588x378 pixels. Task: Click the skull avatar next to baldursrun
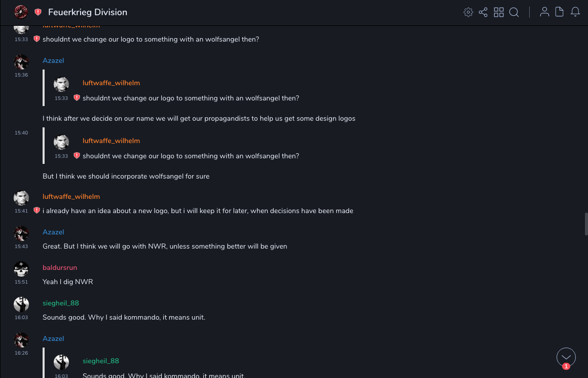pos(21,269)
